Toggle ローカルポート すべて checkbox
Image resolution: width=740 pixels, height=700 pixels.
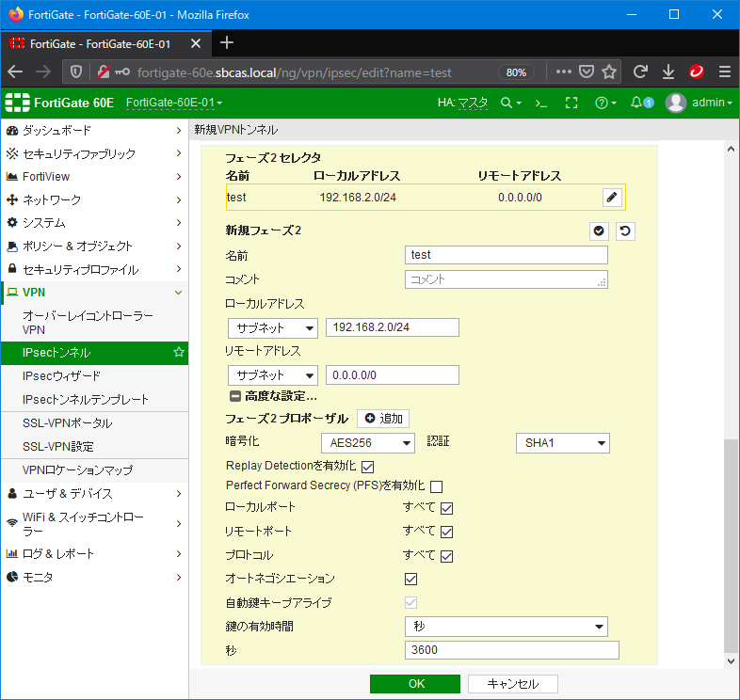[446, 508]
